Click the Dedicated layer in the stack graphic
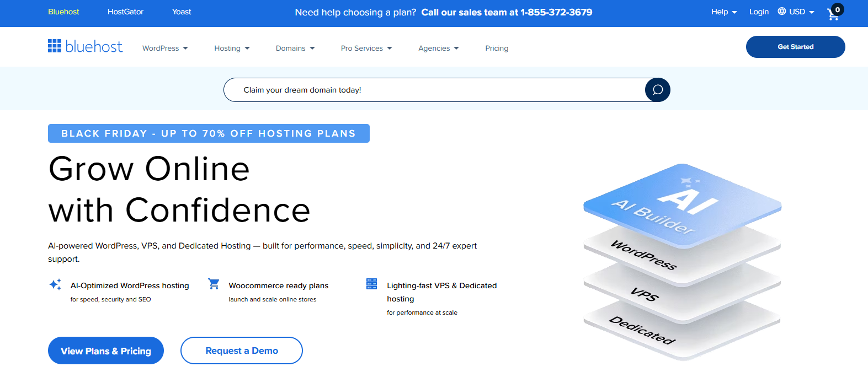This screenshot has height=372, width=868. pos(642,330)
